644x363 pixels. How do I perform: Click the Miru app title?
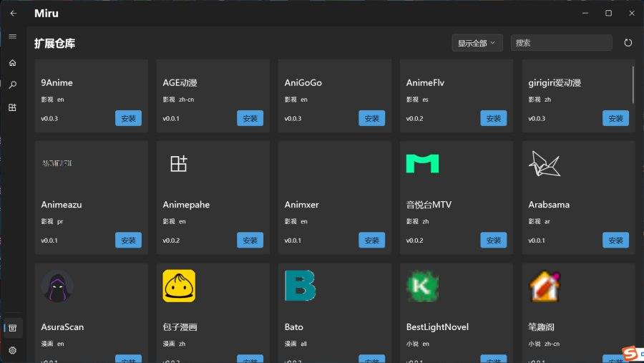tap(47, 13)
